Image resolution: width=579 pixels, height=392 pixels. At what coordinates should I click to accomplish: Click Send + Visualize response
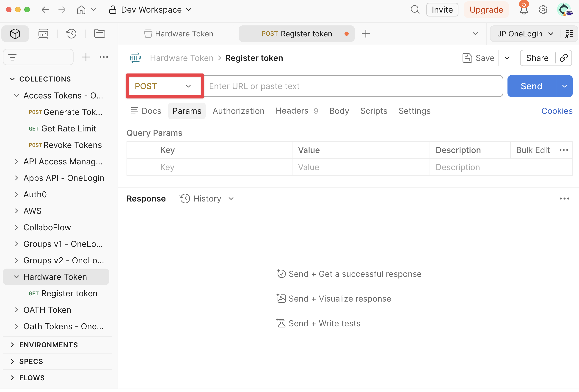coord(334,298)
